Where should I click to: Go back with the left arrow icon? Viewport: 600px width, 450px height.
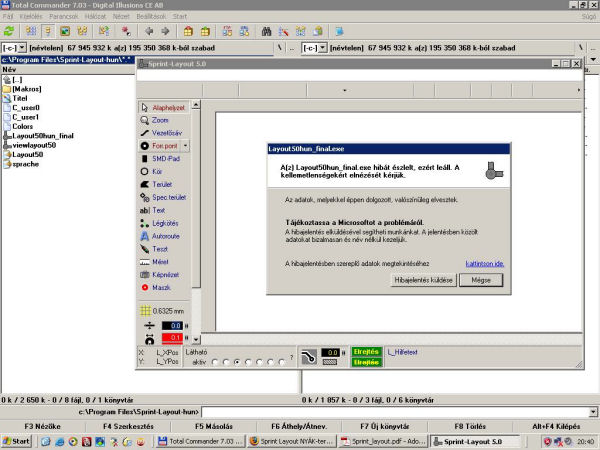149,31
